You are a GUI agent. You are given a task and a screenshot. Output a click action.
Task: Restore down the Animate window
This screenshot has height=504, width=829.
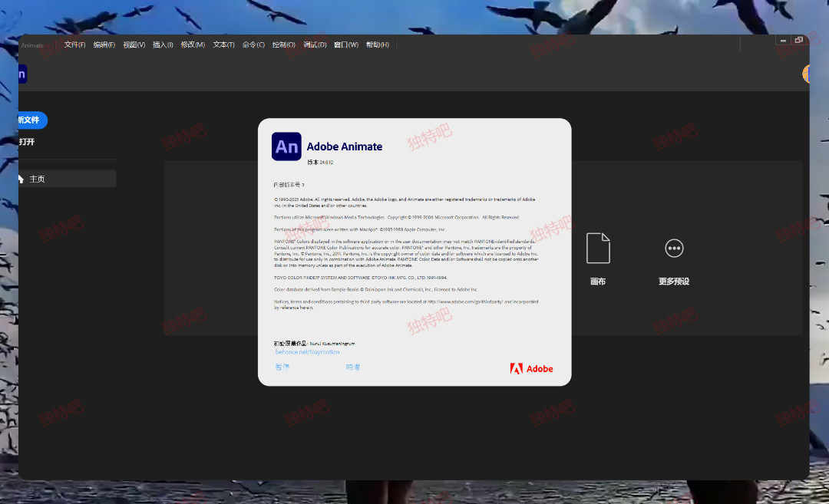[799, 40]
